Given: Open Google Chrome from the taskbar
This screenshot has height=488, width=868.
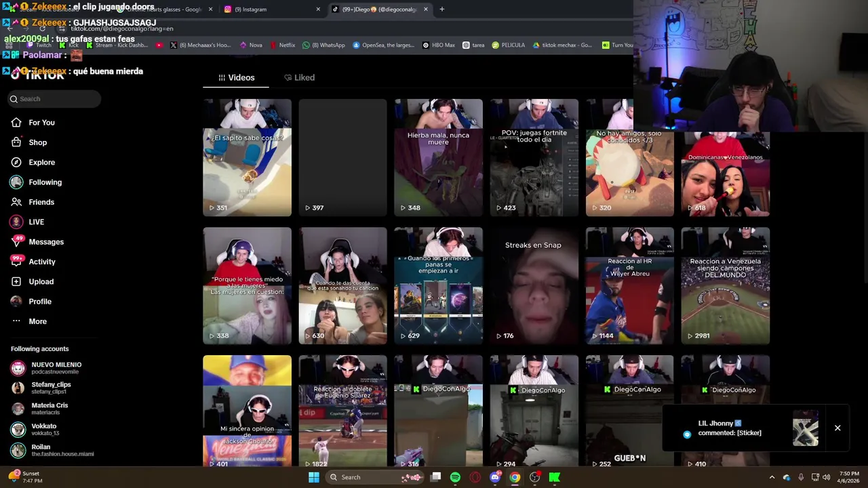Looking at the screenshot, I should tap(515, 477).
